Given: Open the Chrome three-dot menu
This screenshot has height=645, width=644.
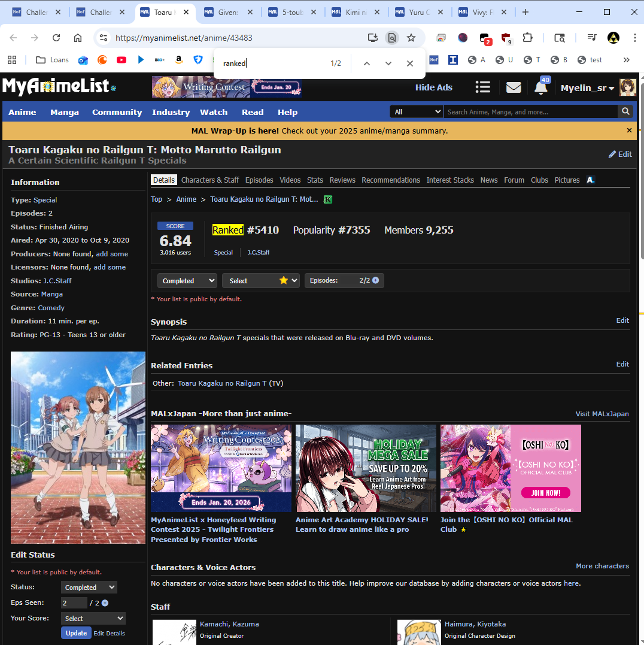Looking at the screenshot, I should click(x=635, y=38).
